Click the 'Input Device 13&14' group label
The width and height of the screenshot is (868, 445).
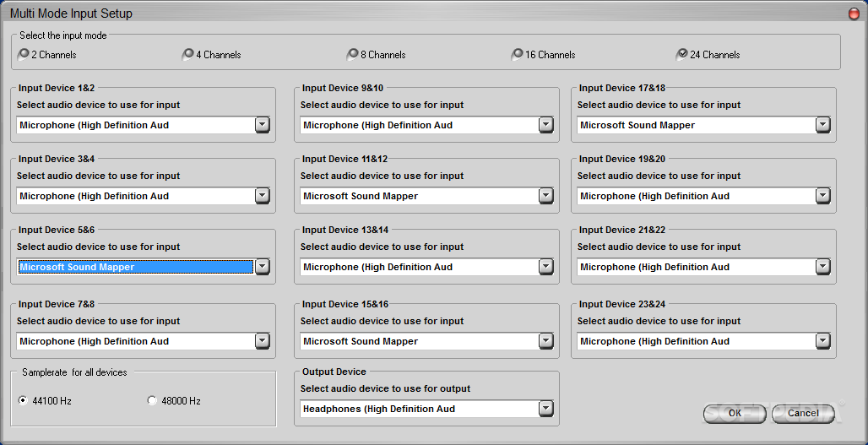[345, 230]
